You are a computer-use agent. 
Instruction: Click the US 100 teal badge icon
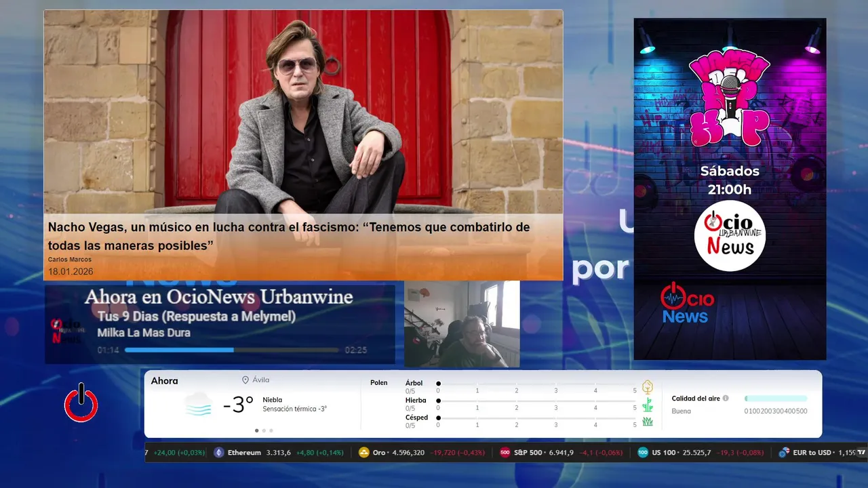[643, 453]
